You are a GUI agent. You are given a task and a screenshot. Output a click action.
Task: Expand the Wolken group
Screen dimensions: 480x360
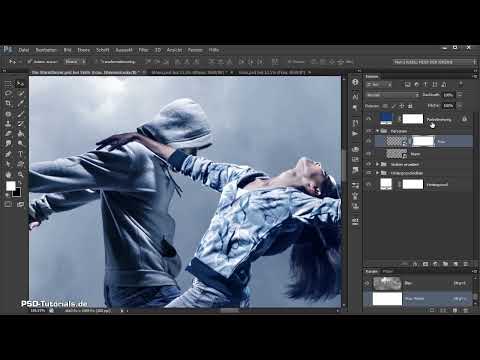(x=377, y=164)
